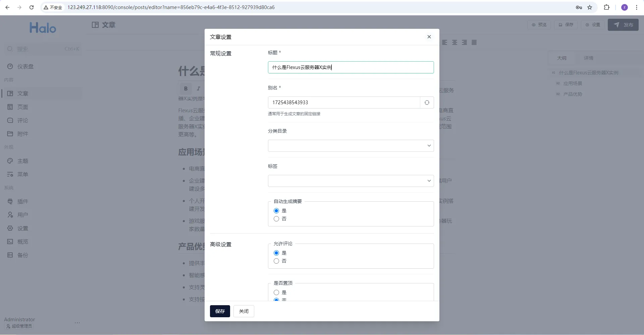Click the 关闭 button in dialog footer
Screen dimensions: 644x335
(x=244, y=311)
